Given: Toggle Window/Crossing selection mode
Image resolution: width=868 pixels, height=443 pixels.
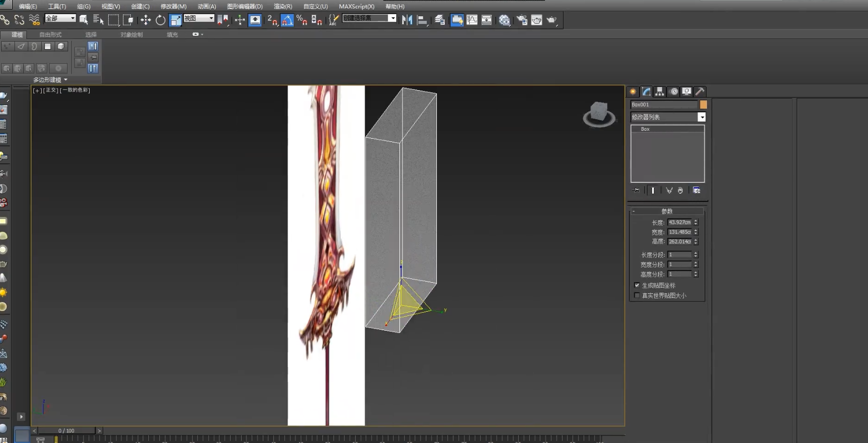Looking at the screenshot, I should pyautogui.click(x=128, y=20).
